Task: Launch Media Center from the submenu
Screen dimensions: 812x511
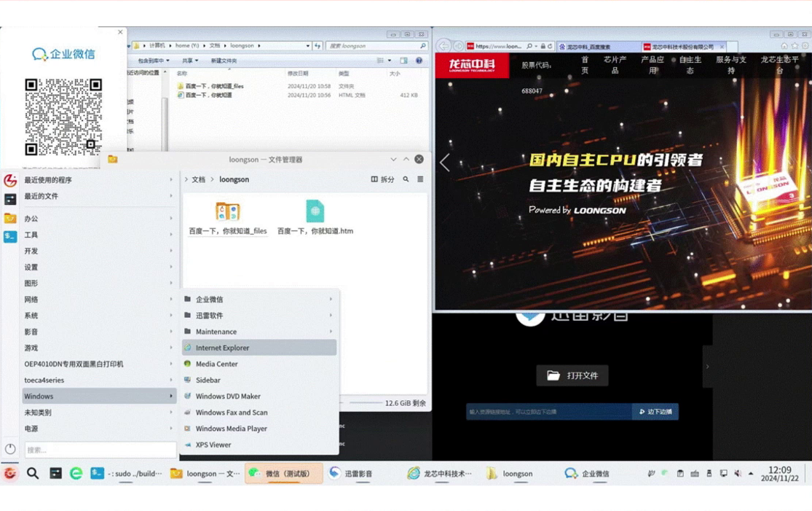Action: pyautogui.click(x=259, y=364)
